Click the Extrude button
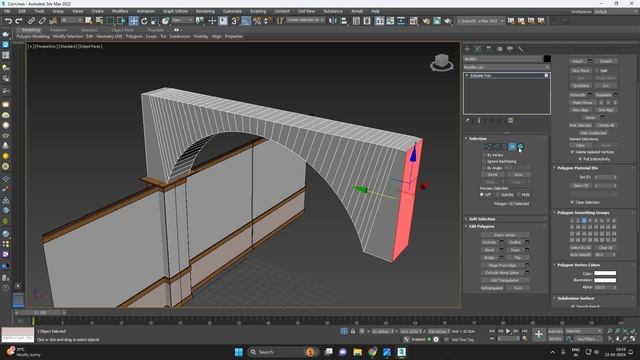 click(489, 242)
